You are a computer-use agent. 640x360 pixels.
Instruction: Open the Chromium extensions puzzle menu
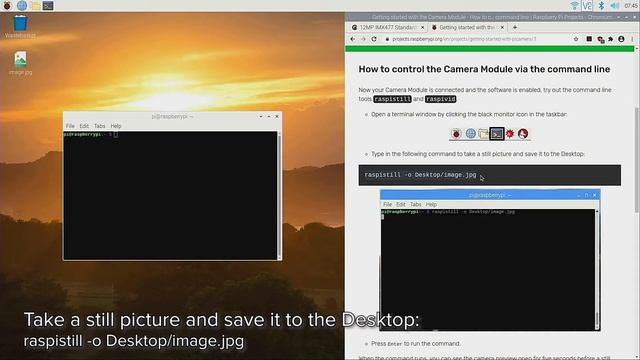(611, 39)
